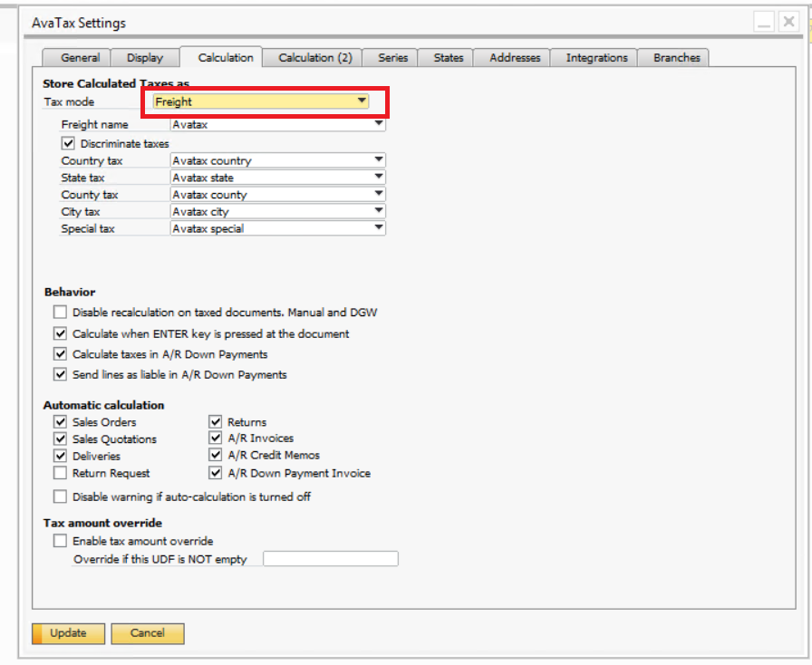Open the County tax dropdown
812x665 pixels.
(x=277, y=195)
